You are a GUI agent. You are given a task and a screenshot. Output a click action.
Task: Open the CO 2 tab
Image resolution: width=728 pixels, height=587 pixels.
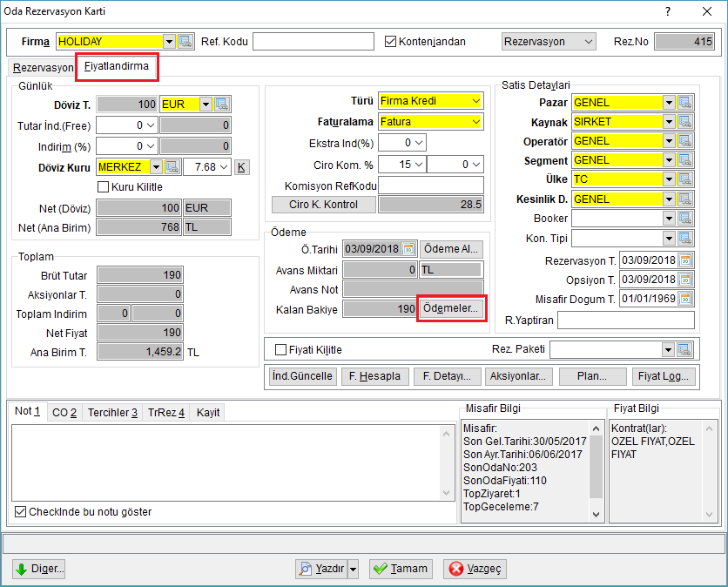(64, 413)
